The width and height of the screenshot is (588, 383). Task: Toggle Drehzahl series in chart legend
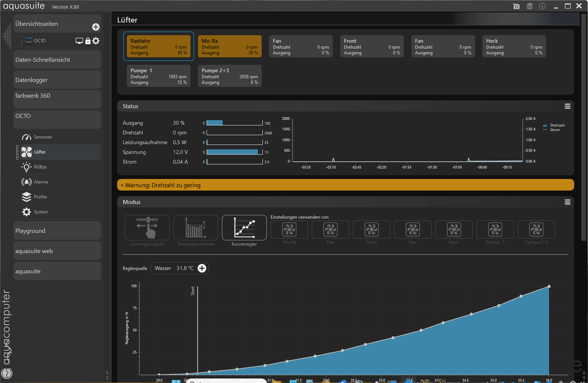(554, 125)
